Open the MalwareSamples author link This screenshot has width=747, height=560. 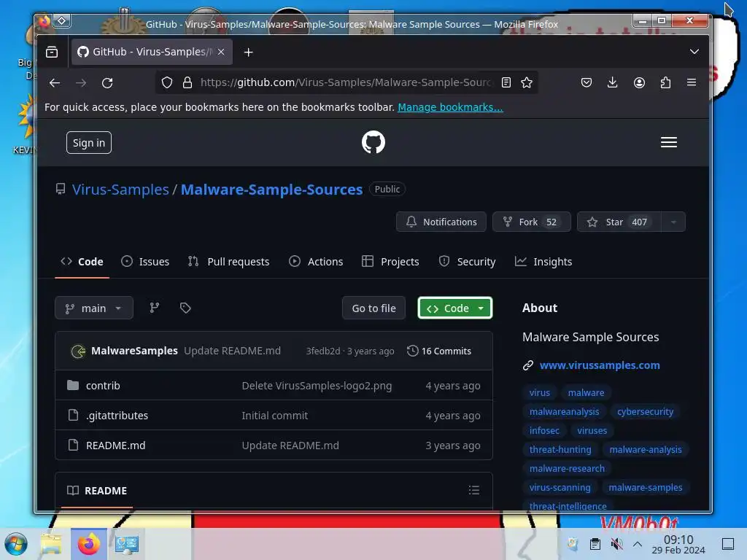click(x=134, y=351)
